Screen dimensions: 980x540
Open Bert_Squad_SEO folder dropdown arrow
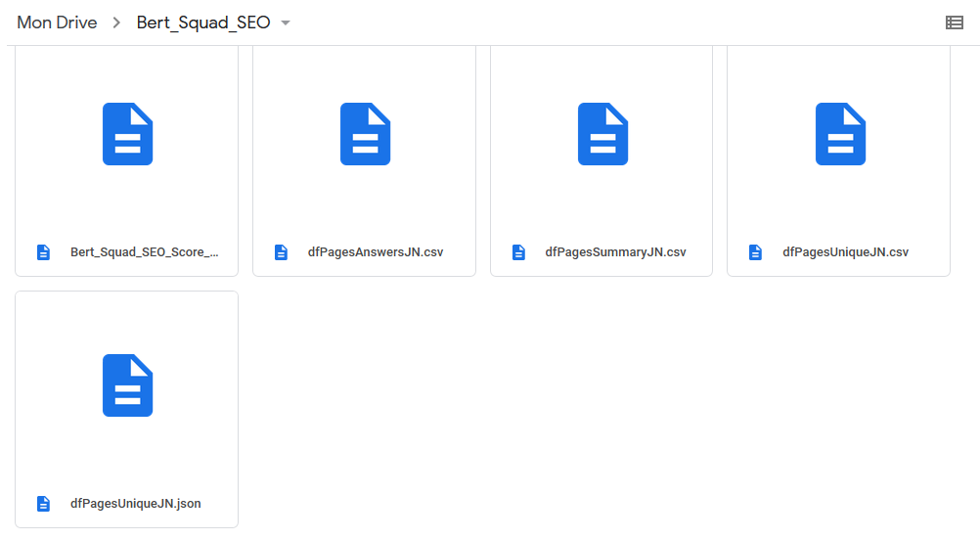[286, 23]
